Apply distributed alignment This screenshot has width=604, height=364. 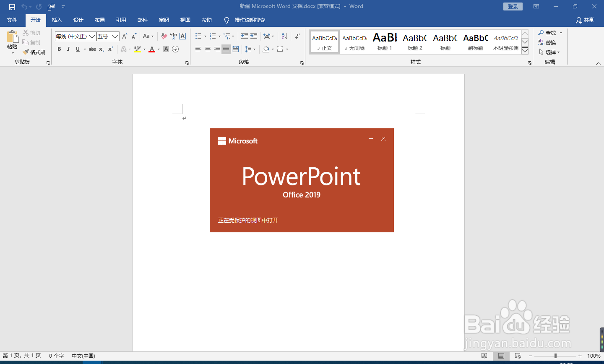[x=235, y=49]
